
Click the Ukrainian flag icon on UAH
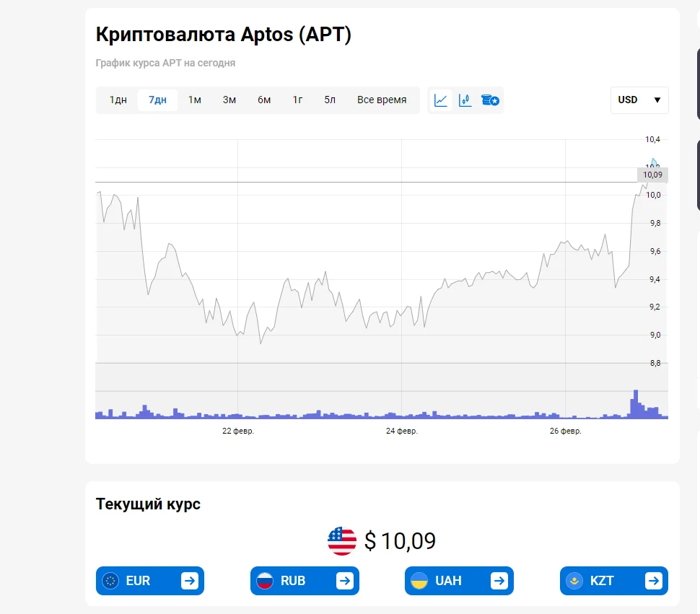coord(419,581)
